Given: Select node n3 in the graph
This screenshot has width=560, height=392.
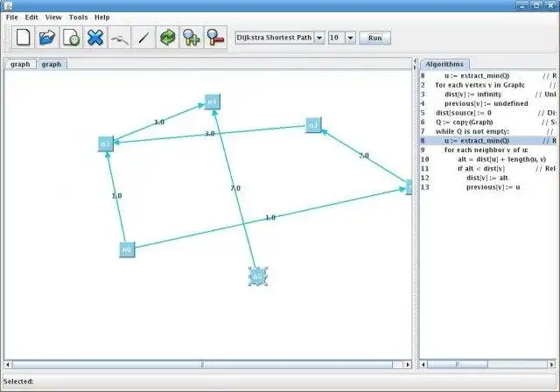Looking at the screenshot, I should point(313,125).
